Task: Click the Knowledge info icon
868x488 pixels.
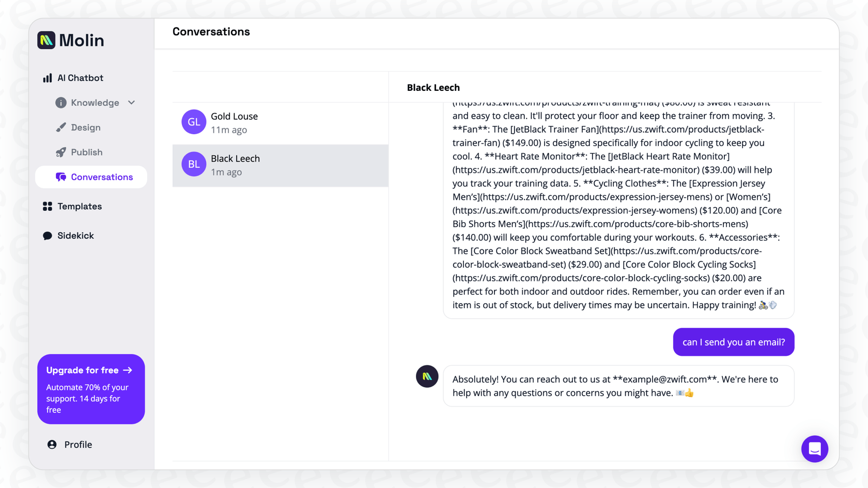Action: (x=61, y=102)
